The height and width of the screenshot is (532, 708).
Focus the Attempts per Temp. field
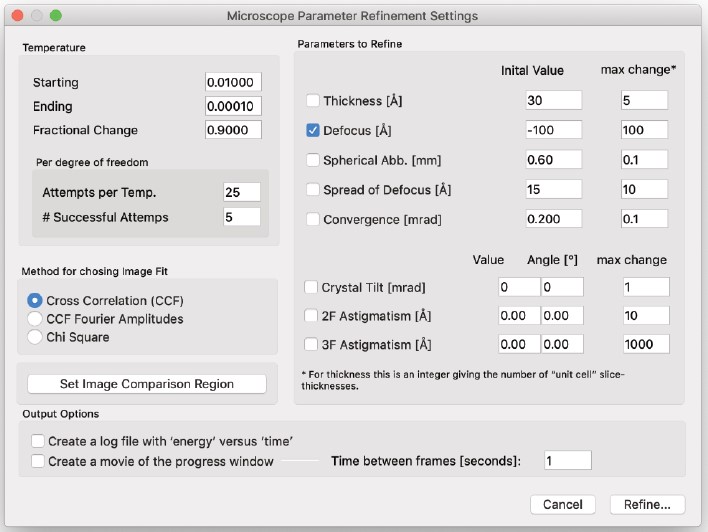pyautogui.click(x=241, y=192)
